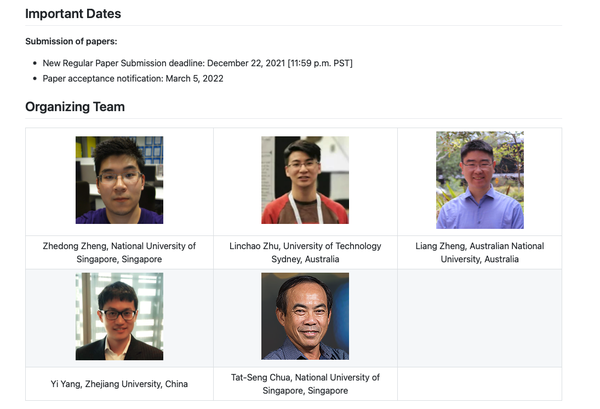Click the bullet before the acceptance notification item
Image resolution: width=600 pixels, height=409 pixels.
tap(35, 78)
